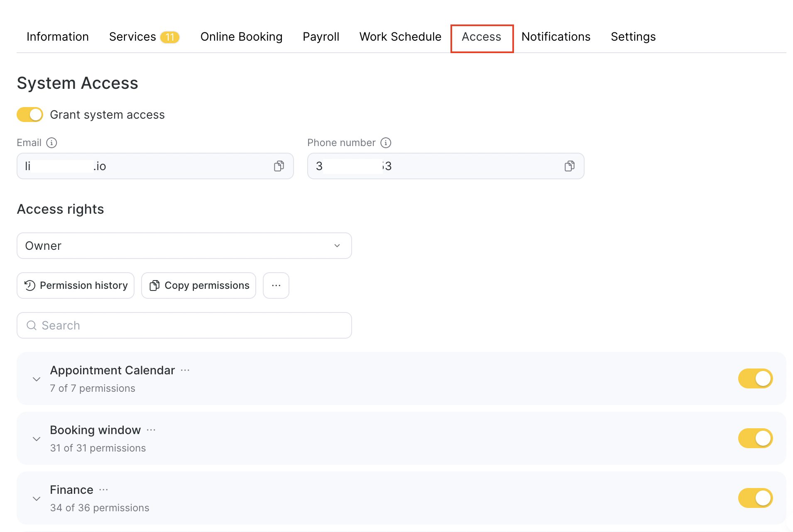Screen dimensions: 793x532
Task: Click the permissions Search field
Action: [184, 325]
